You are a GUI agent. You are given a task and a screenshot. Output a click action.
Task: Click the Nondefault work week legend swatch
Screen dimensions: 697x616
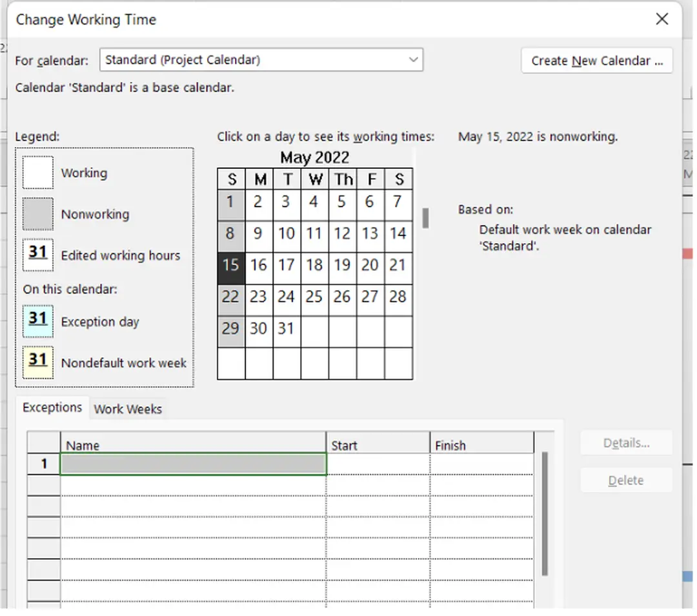37,361
